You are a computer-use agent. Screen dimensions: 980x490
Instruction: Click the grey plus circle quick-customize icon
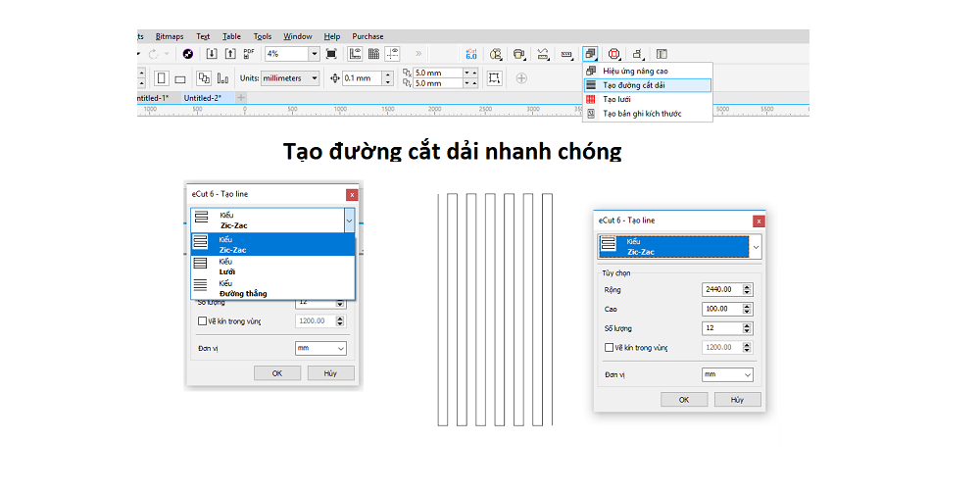(521, 78)
